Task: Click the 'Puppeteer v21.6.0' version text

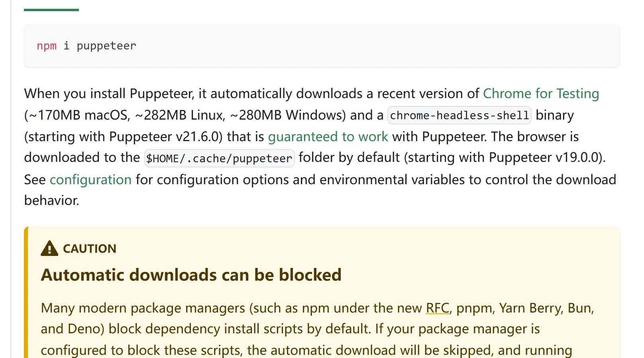Action: (x=166, y=137)
